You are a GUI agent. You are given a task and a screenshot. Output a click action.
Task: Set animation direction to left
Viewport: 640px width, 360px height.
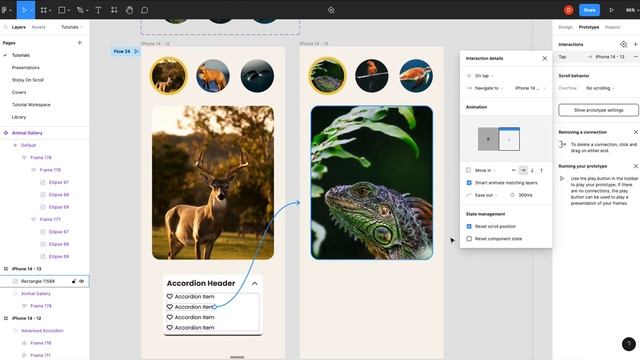[514, 170]
